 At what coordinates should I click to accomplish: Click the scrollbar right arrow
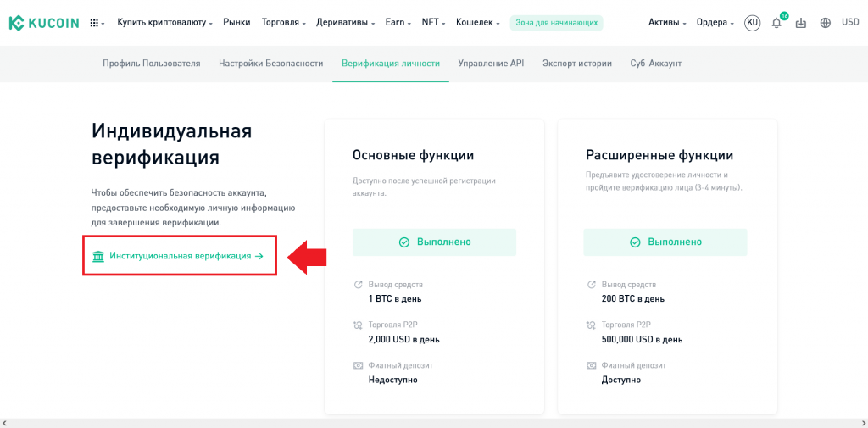click(x=864, y=424)
